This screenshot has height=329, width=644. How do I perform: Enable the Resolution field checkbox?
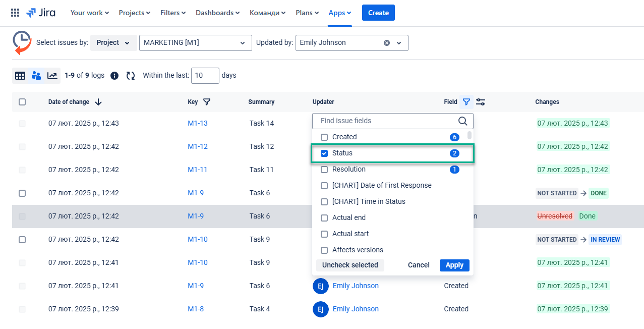324,170
